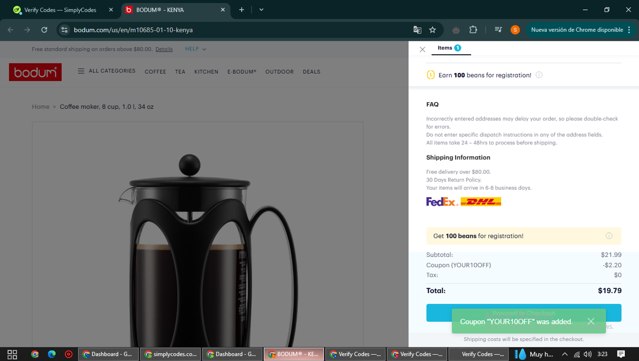Open Edge from the taskbar
Viewport: 639px width, 361px height.
[52, 354]
